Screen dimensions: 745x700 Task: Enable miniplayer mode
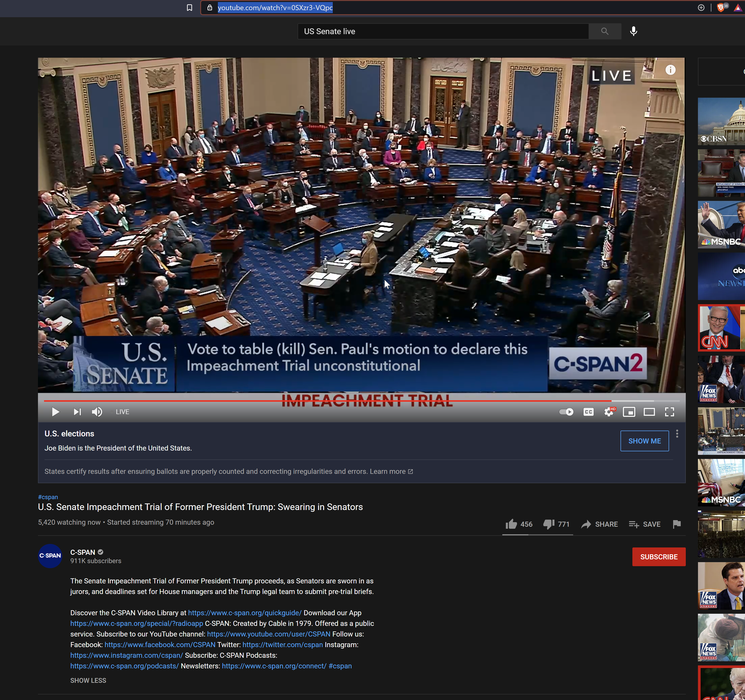[x=629, y=412]
